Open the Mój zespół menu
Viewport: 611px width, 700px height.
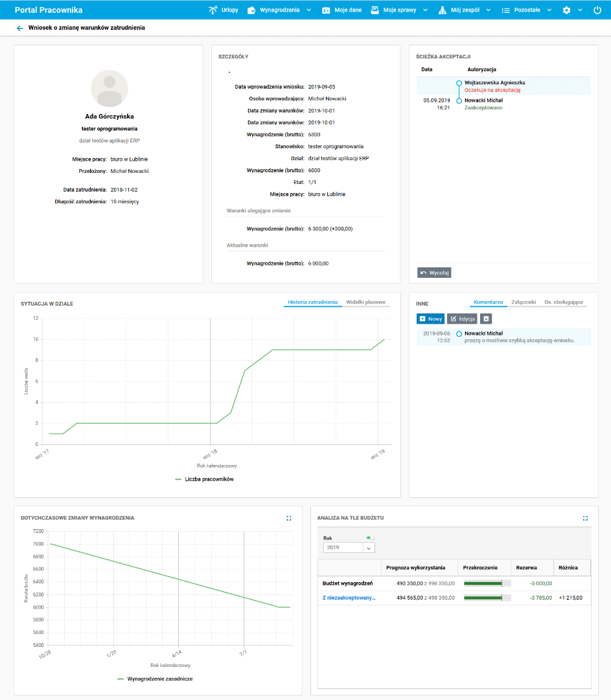[x=465, y=10]
